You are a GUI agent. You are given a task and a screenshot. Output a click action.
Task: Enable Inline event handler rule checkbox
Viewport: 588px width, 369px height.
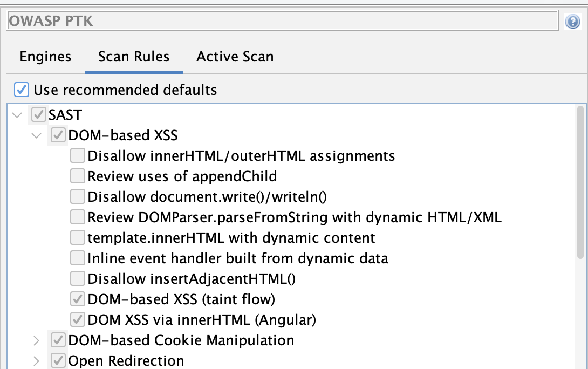click(x=78, y=258)
